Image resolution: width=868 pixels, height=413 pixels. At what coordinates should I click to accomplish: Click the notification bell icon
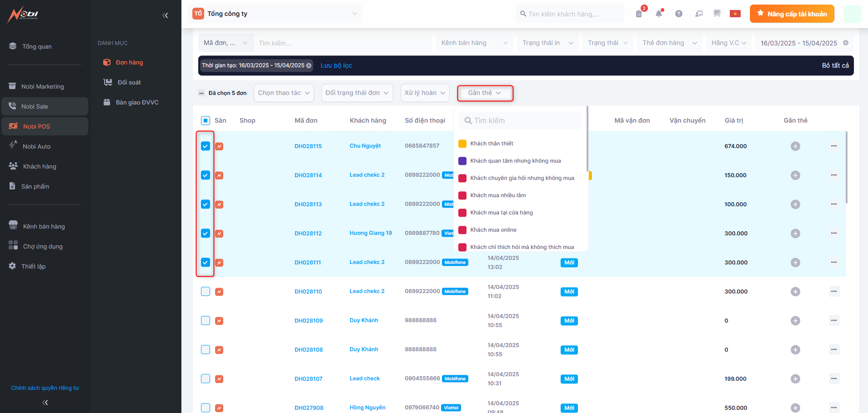coord(658,14)
